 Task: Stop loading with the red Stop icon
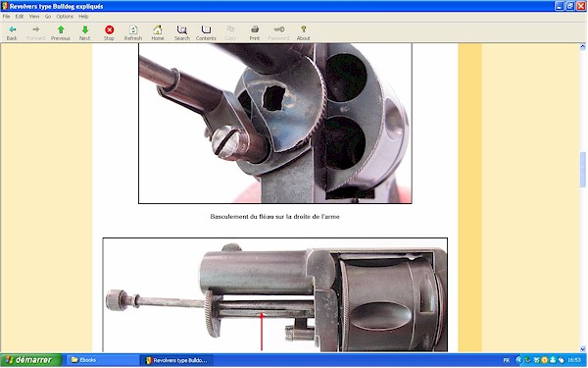coord(109,33)
